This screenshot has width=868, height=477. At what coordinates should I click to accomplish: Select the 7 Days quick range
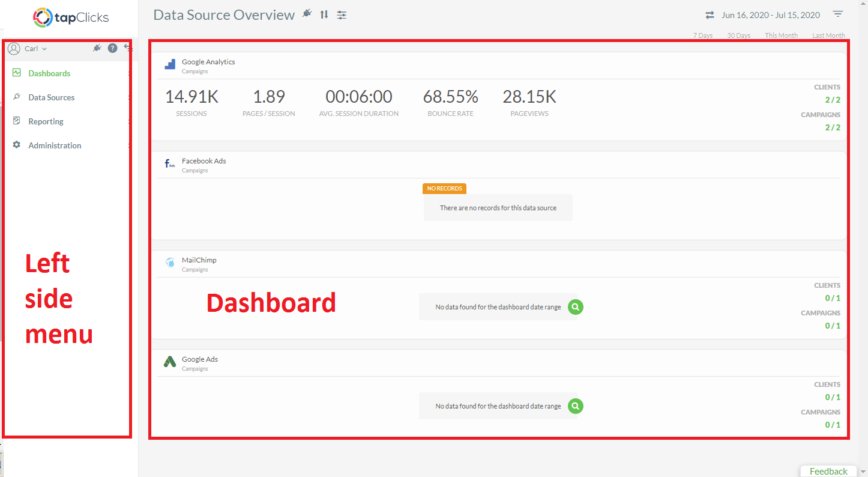[x=703, y=35]
